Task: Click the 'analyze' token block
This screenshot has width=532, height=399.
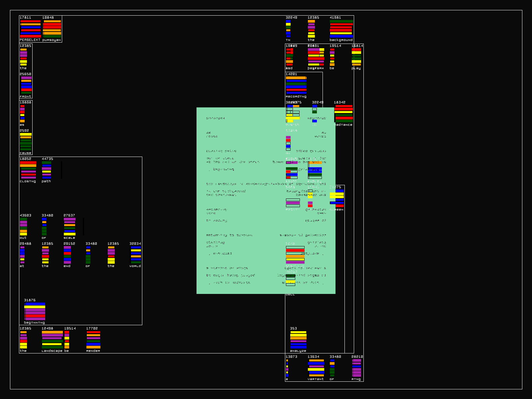Action: 298,339
